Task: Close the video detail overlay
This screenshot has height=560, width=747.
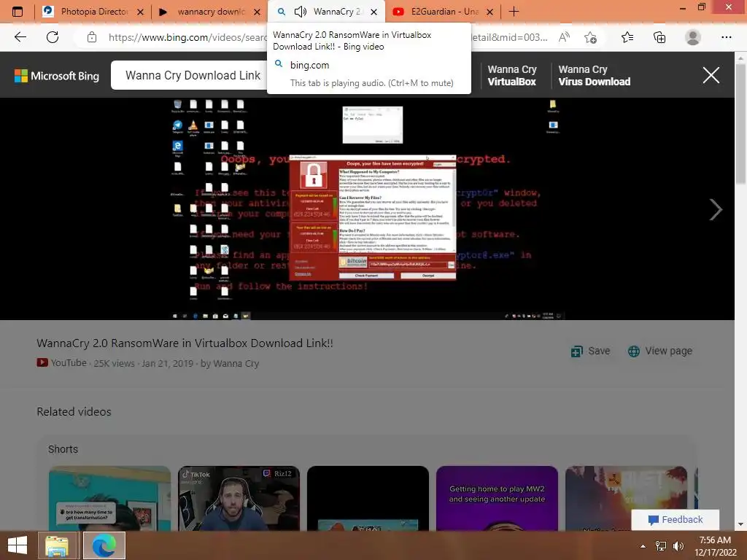Action: click(711, 75)
